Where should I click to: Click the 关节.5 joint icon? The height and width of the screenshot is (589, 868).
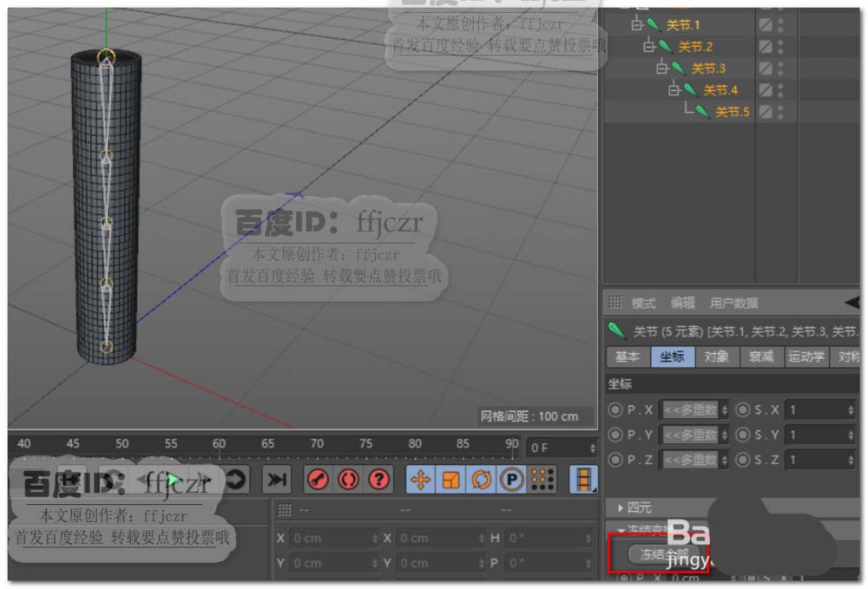point(702,112)
